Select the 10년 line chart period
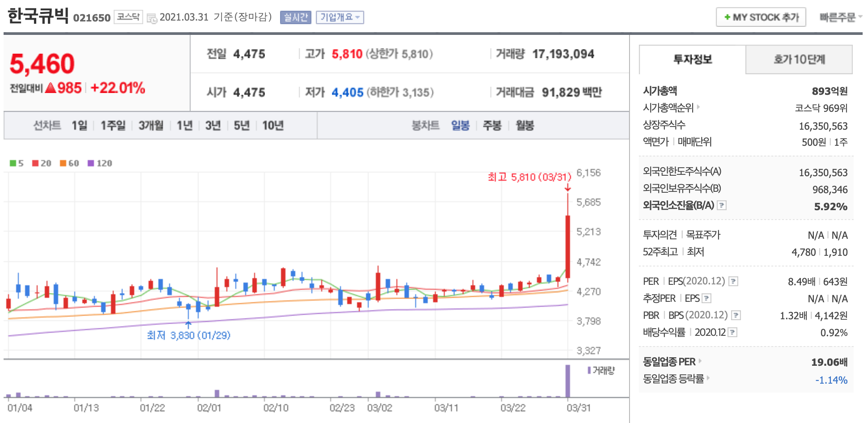 (x=273, y=126)
